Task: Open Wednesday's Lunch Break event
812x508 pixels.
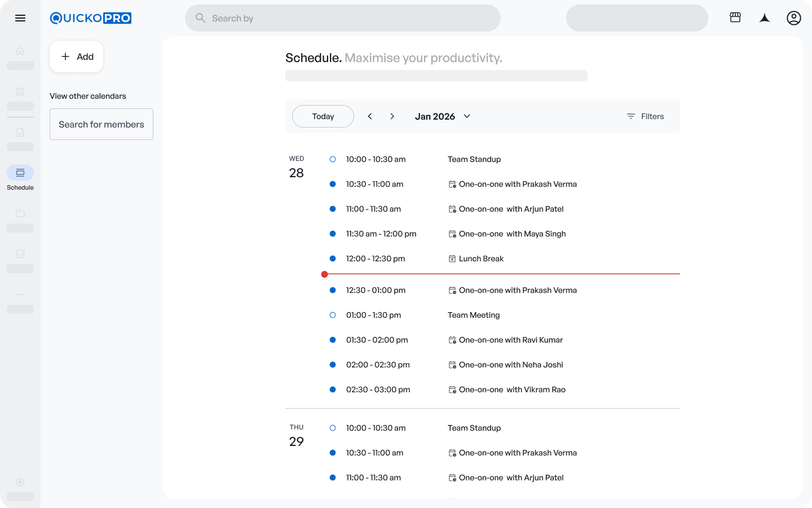Action: pyautogui.click(x=481, y=259)
